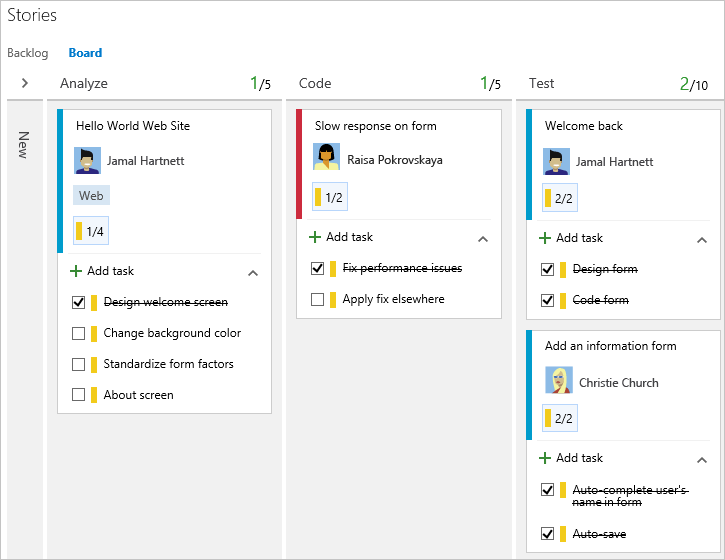725x560 pixels.
Task: Click Analyze column header
Action: pos(84,83)
